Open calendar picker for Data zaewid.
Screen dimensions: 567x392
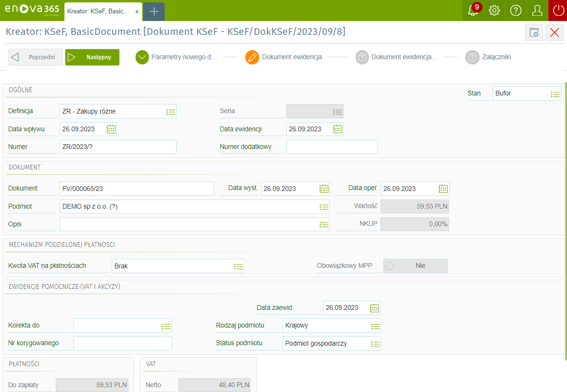(375, 308)
